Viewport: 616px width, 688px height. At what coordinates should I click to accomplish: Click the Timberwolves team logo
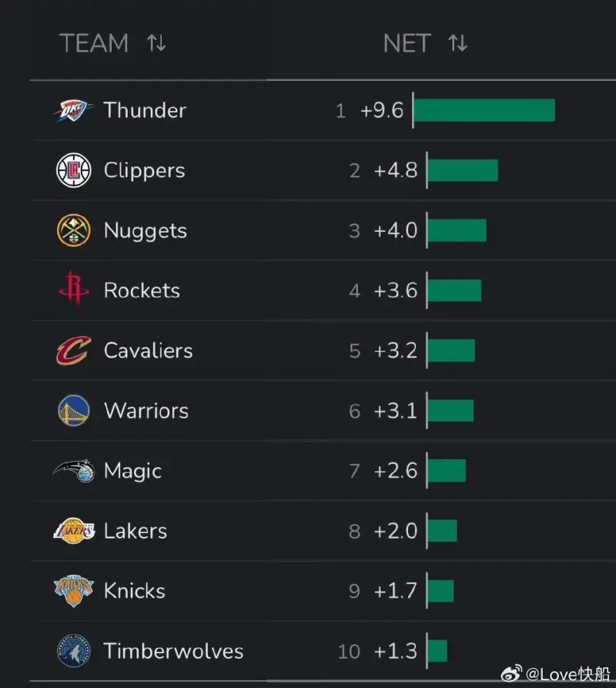pos(74,651)
